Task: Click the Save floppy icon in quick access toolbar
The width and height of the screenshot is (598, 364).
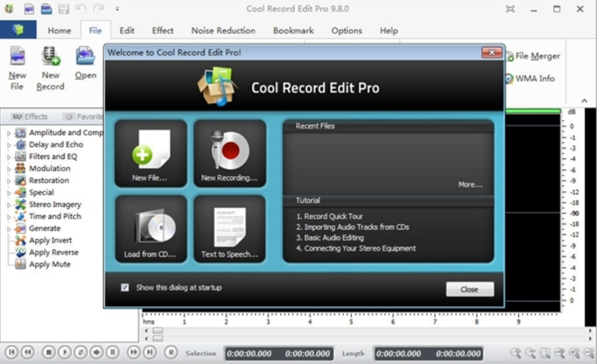Action: pos(64,9)
